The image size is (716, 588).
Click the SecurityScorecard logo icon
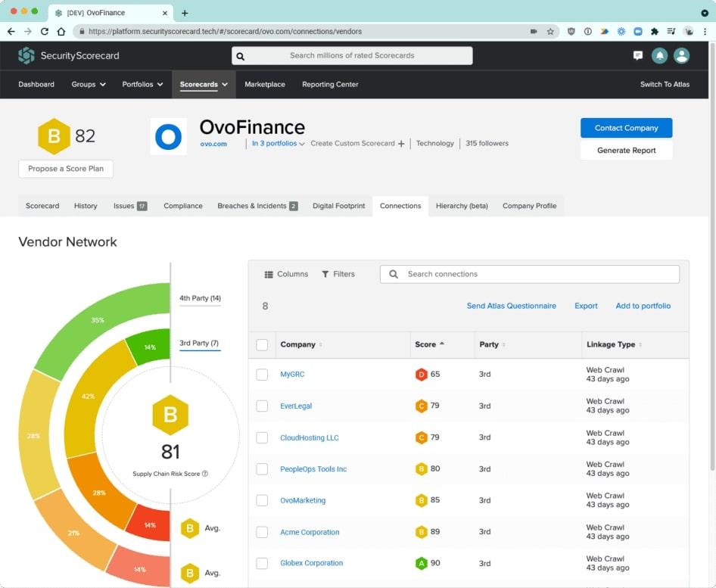click(26, 56)
